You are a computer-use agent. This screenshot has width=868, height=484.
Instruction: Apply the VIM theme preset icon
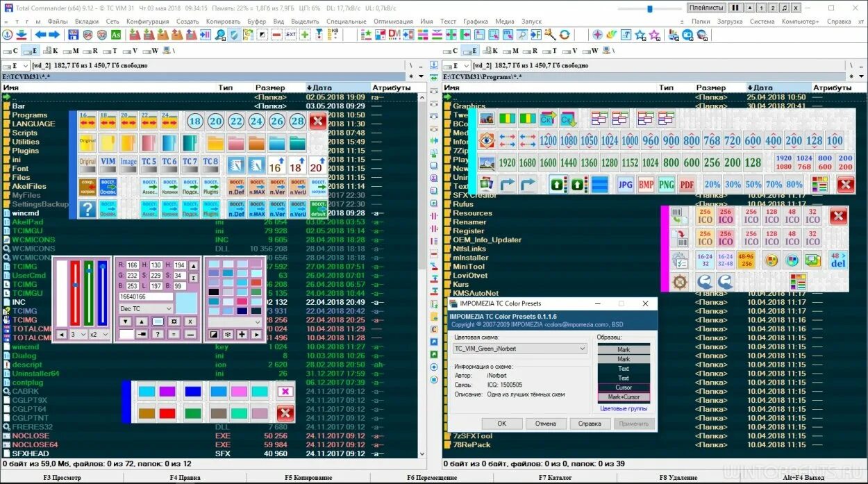coord(108,164)
